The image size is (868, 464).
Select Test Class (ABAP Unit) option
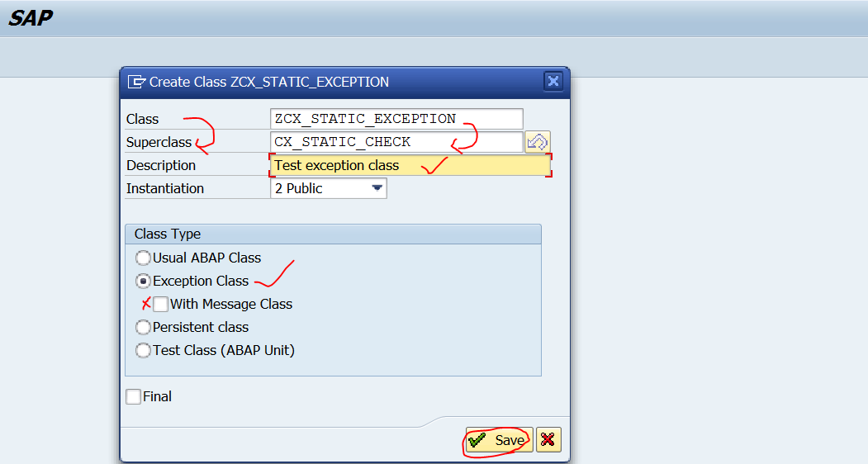[143, 351]
